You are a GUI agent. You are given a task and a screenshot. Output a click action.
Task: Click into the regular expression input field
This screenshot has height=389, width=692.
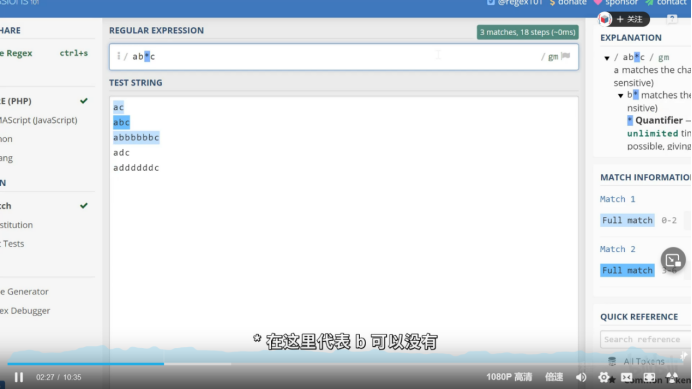point(344,57)
